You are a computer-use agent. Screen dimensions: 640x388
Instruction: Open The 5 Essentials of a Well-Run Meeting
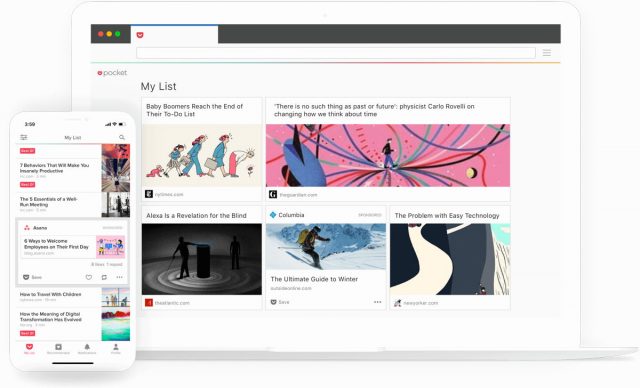[48, 202]
